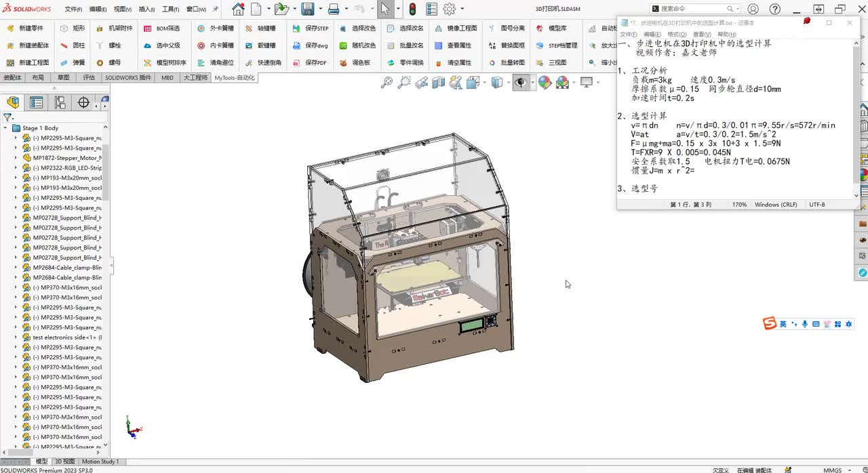The image size is (868, 473).
Task: Click the MMGS units in the status bar
Action: point(832,470)
